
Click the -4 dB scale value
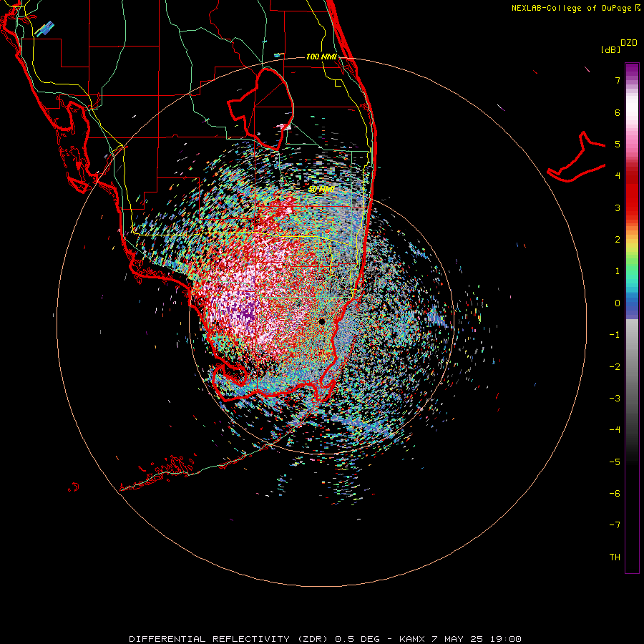pyautogui.click(x=615, y=429)
